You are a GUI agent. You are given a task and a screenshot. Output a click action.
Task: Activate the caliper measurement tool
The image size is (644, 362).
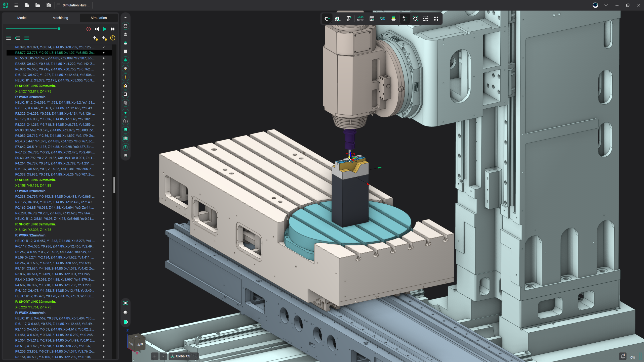click(x=349, y=19)
